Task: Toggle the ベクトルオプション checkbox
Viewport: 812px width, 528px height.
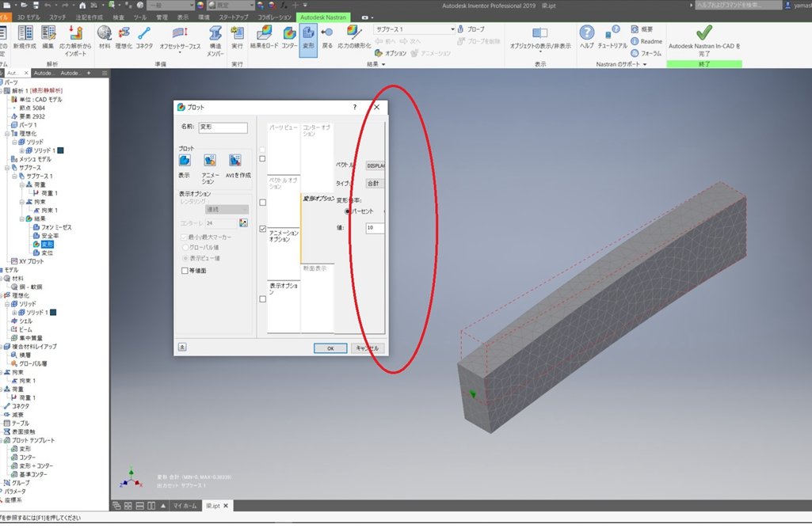Action: 262,203
